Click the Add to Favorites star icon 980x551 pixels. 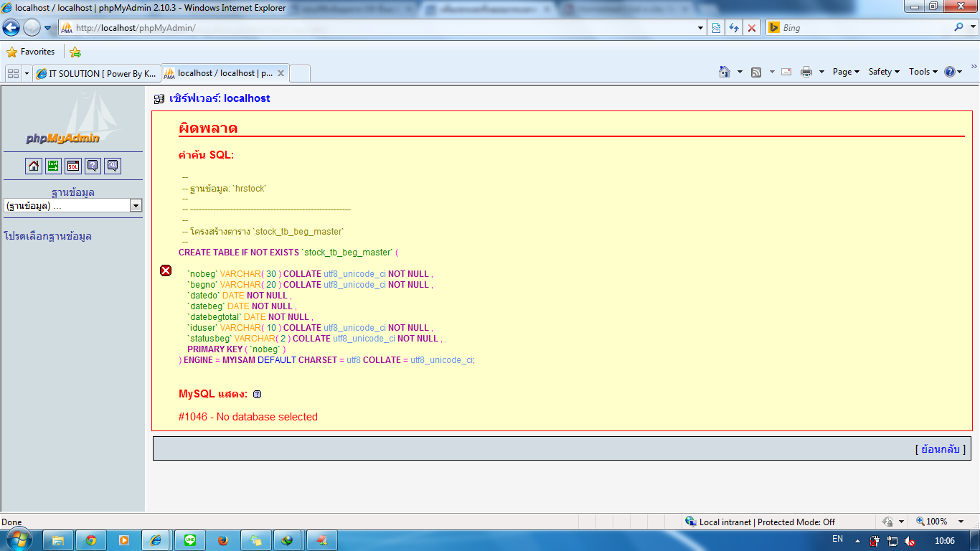[x=75, y=52]
